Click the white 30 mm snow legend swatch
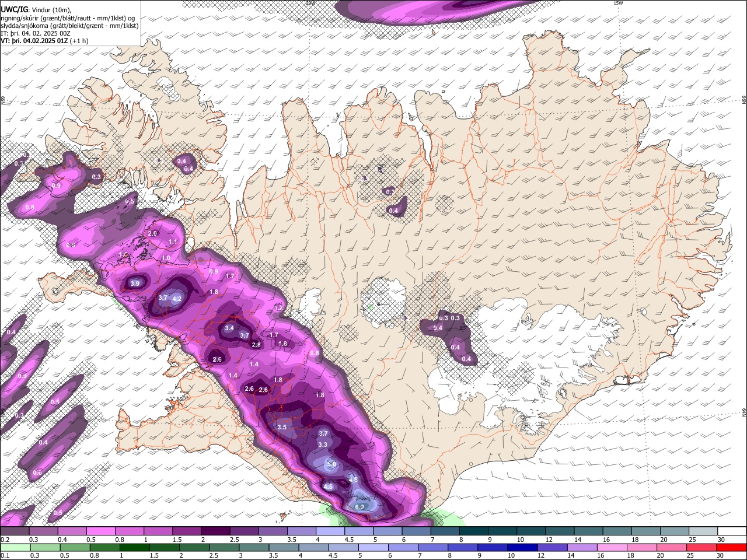The height and width of the screenshot is (560, 747). click(732, 531)
